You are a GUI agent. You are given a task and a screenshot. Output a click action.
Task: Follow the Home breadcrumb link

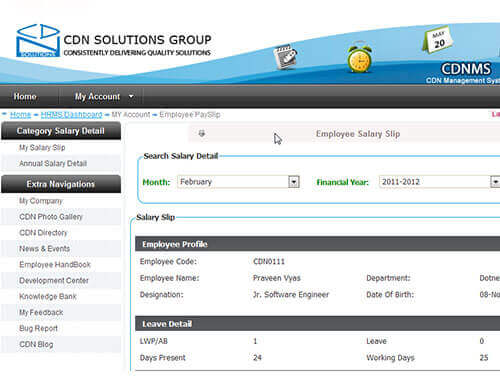pyautogui.click(x=20, y=115)
